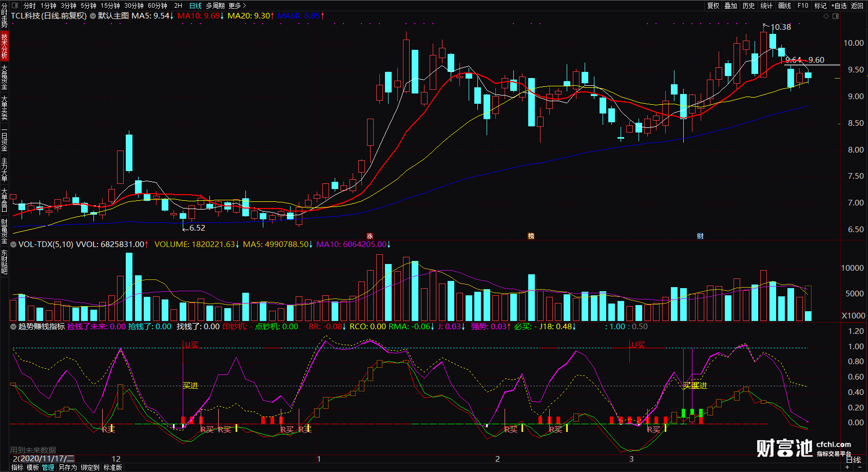Select the 1分钟 period
Viewport: 868px width, 472px height.
pos(49,6)
